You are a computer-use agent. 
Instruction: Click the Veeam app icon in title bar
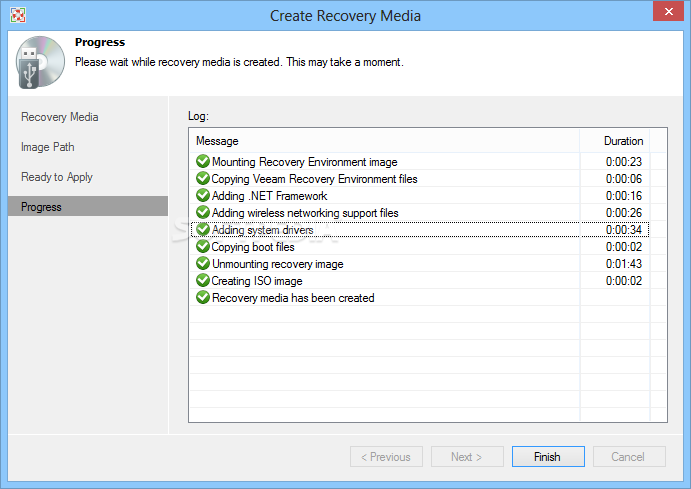[18, 15]
